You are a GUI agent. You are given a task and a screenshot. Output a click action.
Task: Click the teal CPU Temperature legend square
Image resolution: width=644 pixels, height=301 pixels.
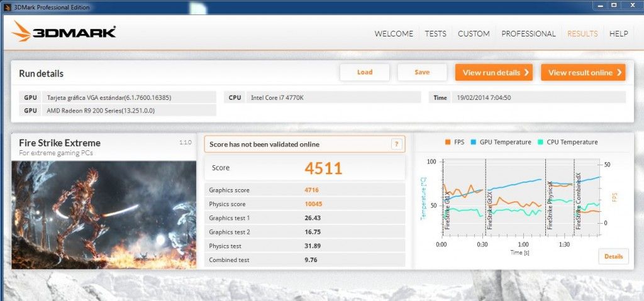pos(540,142)
